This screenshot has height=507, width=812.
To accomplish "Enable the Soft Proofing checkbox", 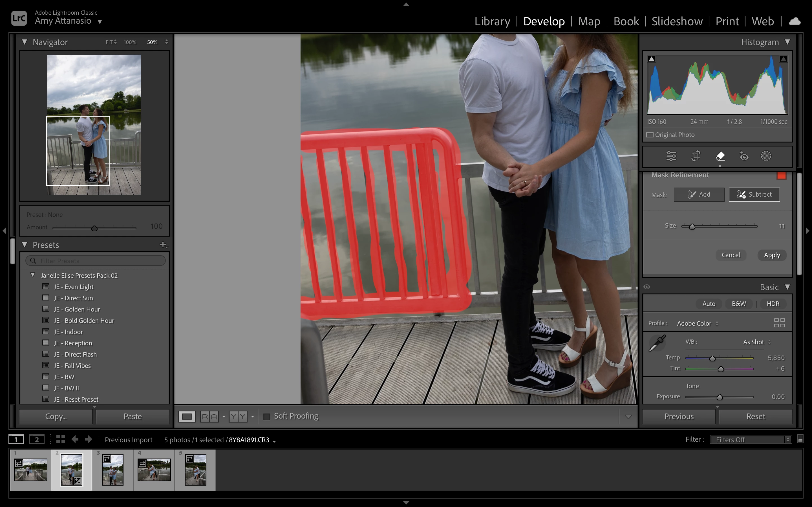I will [267, 417].
